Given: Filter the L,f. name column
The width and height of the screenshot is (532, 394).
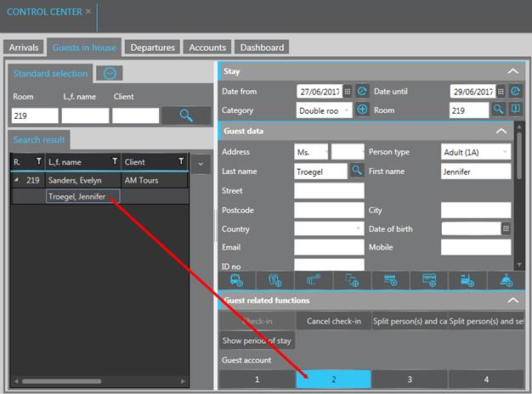Looking at the screenshot, I should (115, 161).
